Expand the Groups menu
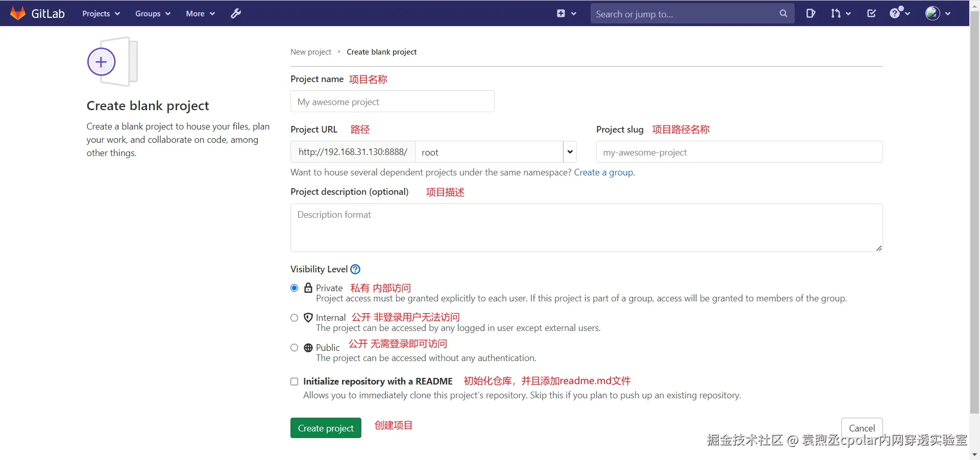 (x=153, y=14)
